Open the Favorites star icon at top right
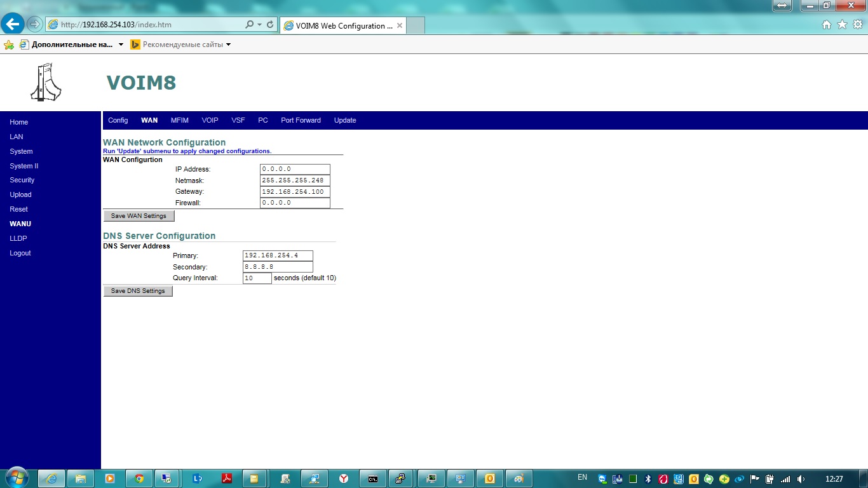 pyautogui.click(x=842, y=25)
